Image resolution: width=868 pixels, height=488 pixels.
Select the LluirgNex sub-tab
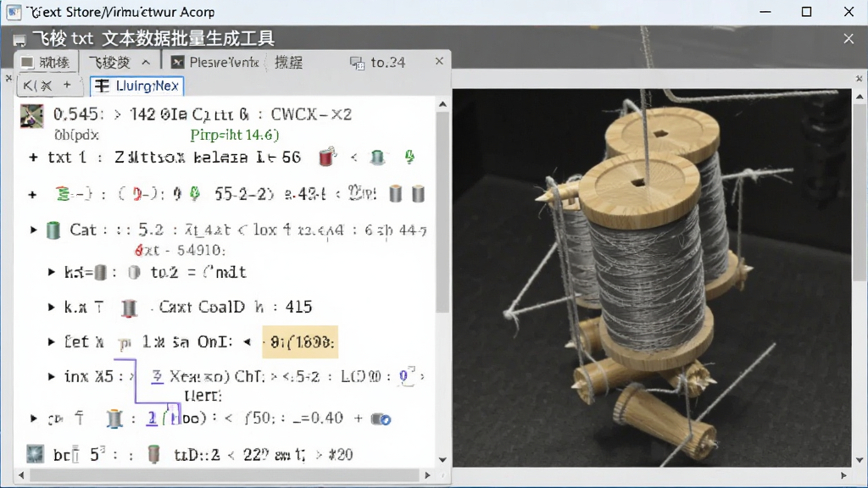[x=136, y=86]
